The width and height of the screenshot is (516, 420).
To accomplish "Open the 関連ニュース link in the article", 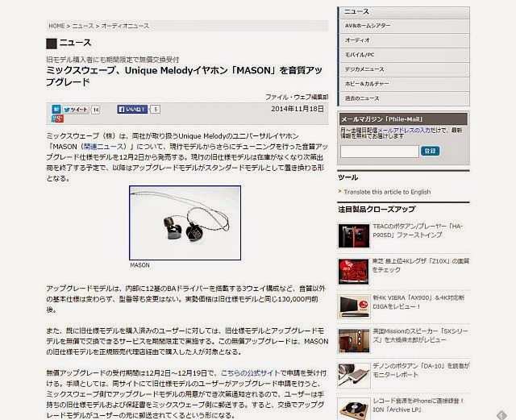I will coord(105,147).
